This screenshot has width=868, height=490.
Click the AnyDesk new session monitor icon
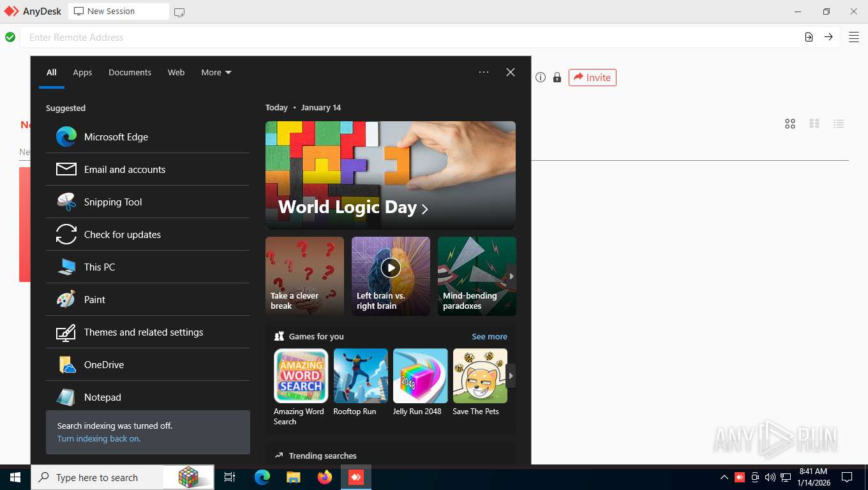pyautogui.click(x=179, y=12)
